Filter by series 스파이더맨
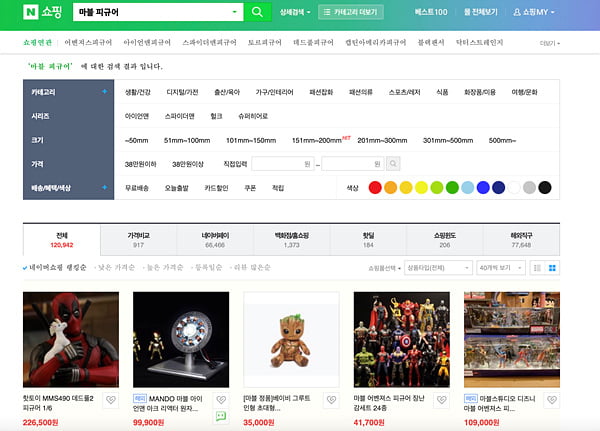This screenshot has width=600, height=431. (179, 116)
